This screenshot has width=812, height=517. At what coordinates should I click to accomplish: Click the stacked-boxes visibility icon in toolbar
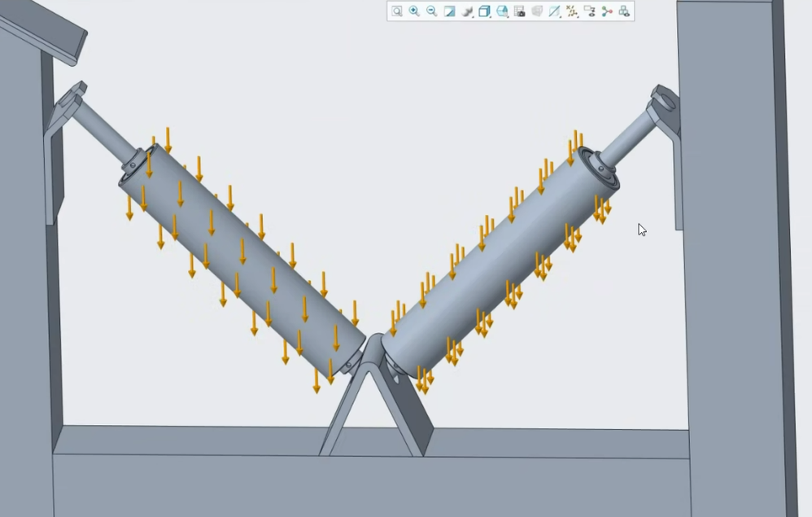624,11
